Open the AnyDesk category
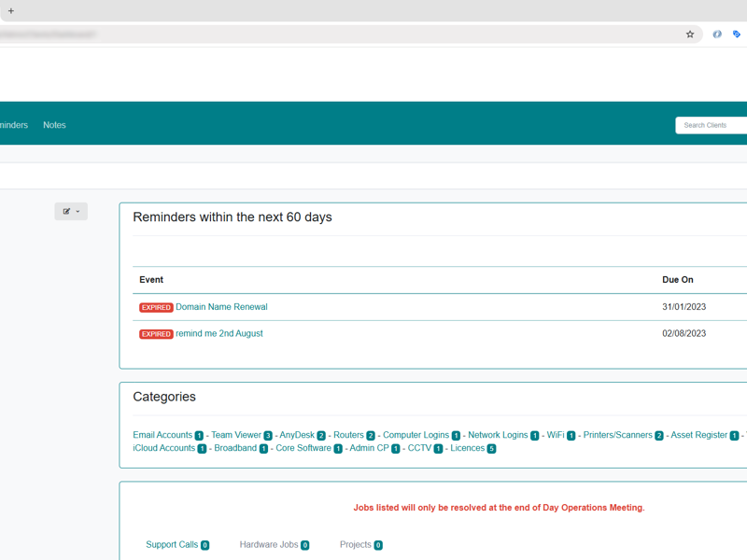The height and width of the screenshot is (560, 747). [300, 434]
